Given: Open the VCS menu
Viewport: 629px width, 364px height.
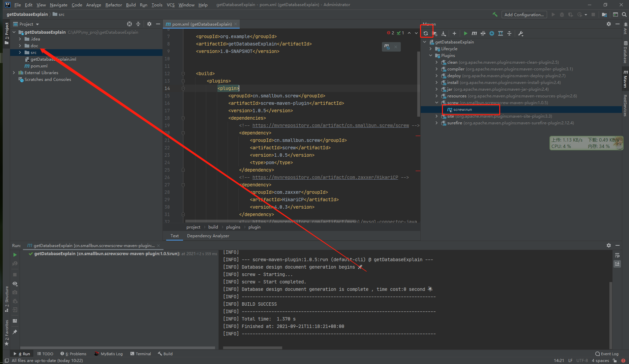Looking at the screenshot, I should click(x=171, y=5).
